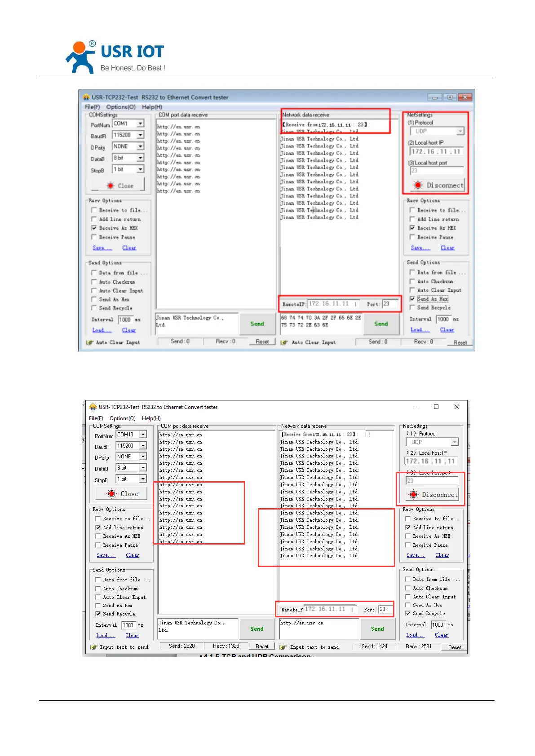The image size is (535, 756).
Task: Click the USR IOT logo in the page header
Action: (x=115, y=57)
